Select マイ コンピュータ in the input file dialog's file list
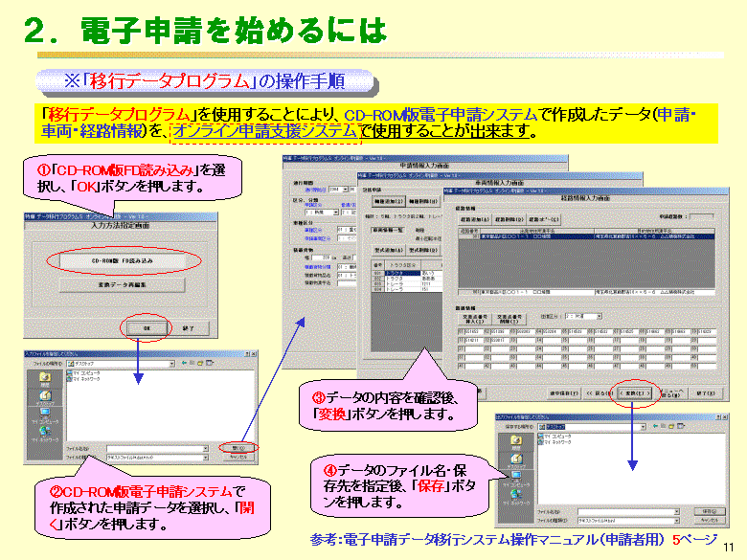The width and height of the screenshot is (747, 560). click(x=84, y=373)
